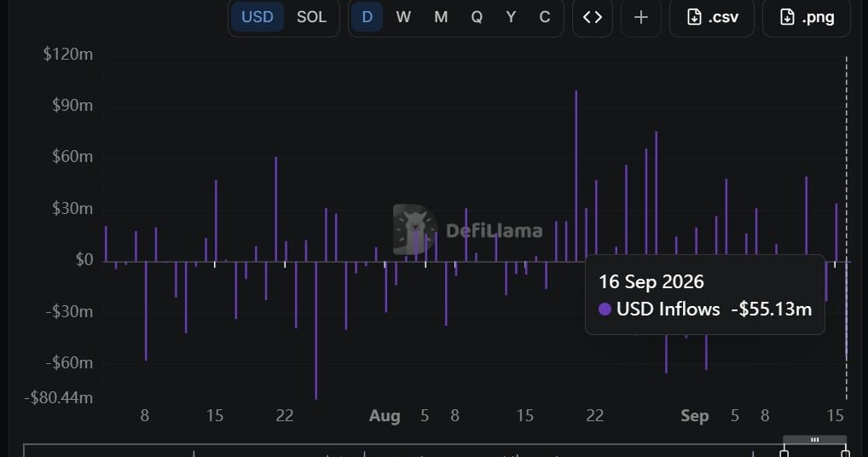Click the right range slider handle
Image resolution: width=868 pixels, height=457 pixels.
click(845, 453)
